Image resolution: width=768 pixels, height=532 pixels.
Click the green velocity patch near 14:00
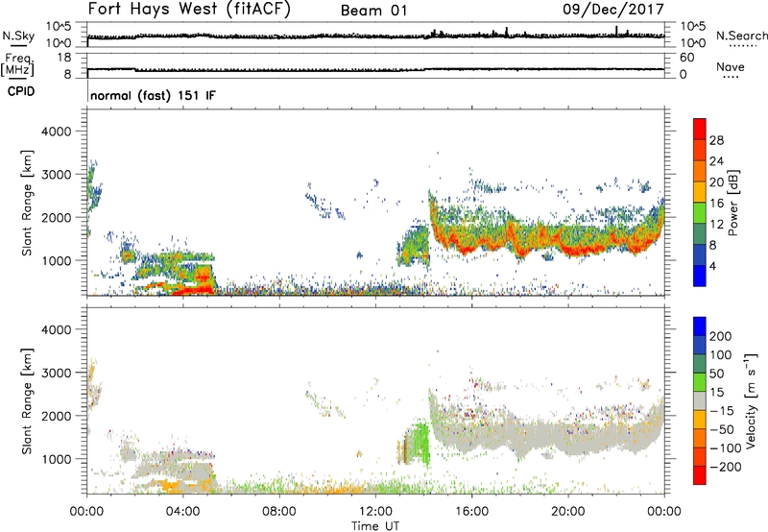tap(419, 445)
